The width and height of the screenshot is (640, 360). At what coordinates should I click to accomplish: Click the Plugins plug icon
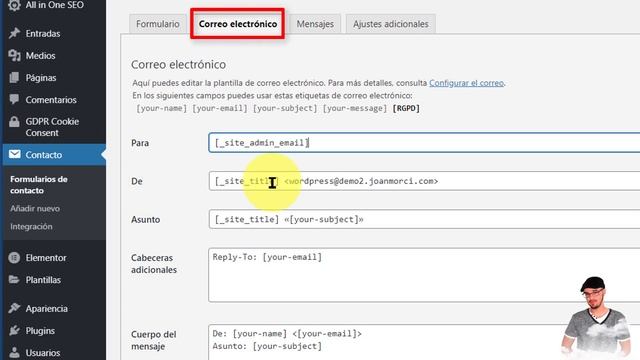pyautogui.click(x=14, y=330)
